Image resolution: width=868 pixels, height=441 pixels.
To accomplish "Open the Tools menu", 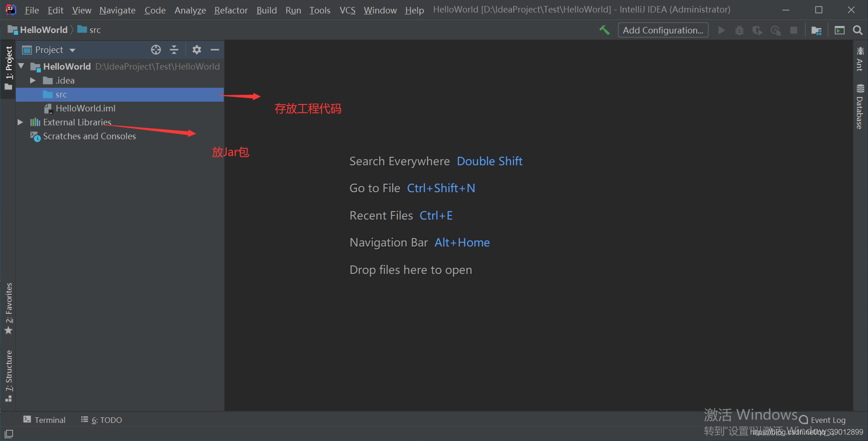I will point(320,10).
